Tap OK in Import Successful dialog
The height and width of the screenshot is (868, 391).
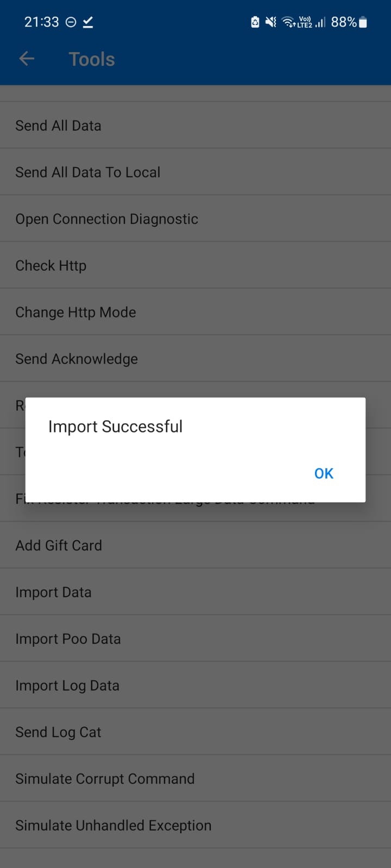[324, 473]
